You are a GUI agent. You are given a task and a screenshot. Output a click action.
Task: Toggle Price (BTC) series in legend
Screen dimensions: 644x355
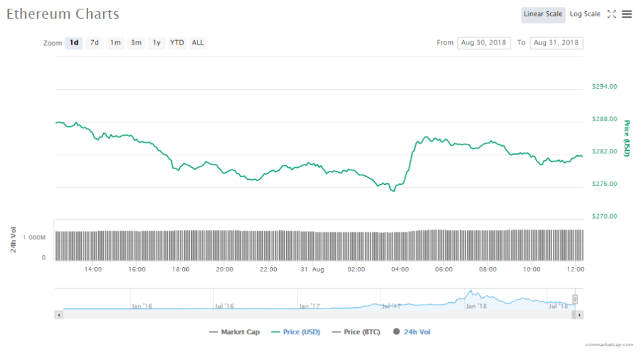(x=355, y=332)
